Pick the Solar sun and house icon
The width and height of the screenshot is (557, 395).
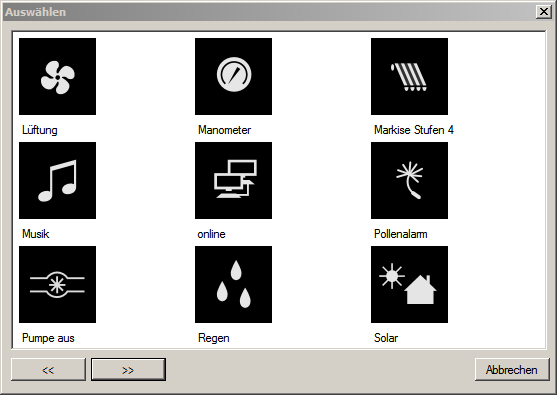(x=409, y=285)
